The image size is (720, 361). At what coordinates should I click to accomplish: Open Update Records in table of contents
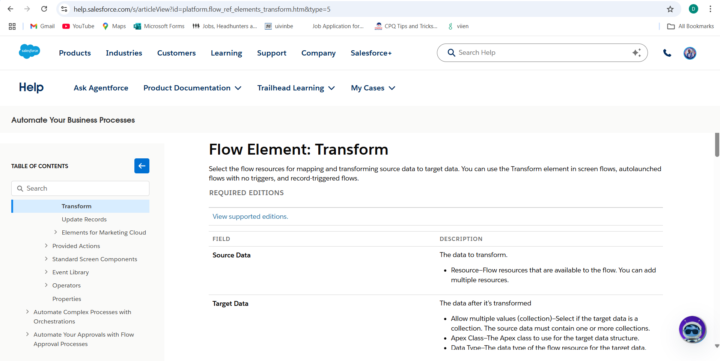click(84, 220)
